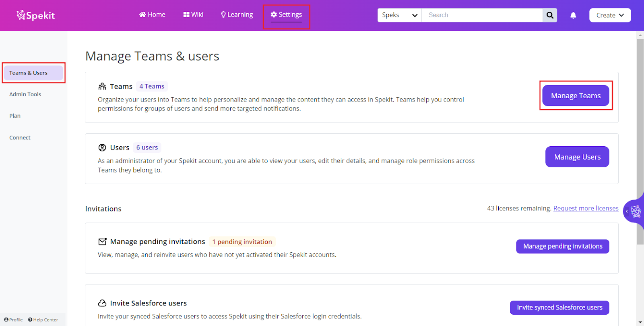
Task: Go to the Wiki tab
Action: pos(193,15)
